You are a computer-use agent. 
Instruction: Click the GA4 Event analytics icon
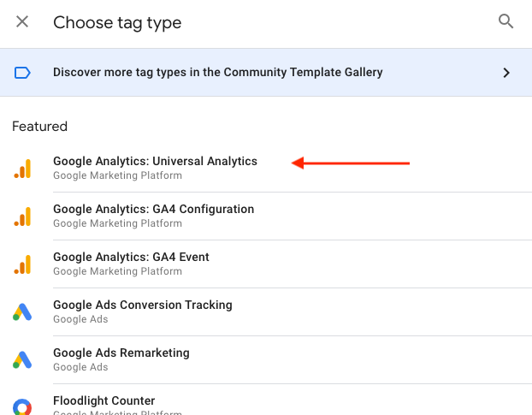coord(22,264)
